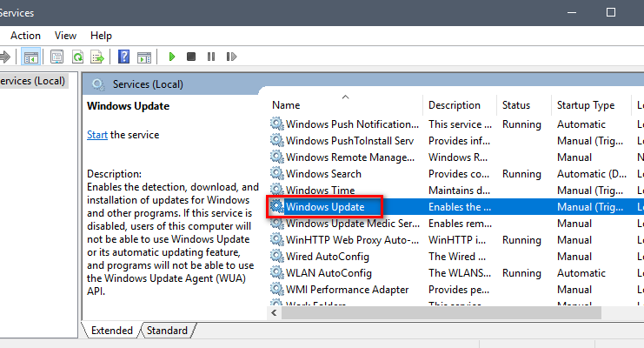Switch to the Extended tab
644x348 pixels.
tap(112, 331)
